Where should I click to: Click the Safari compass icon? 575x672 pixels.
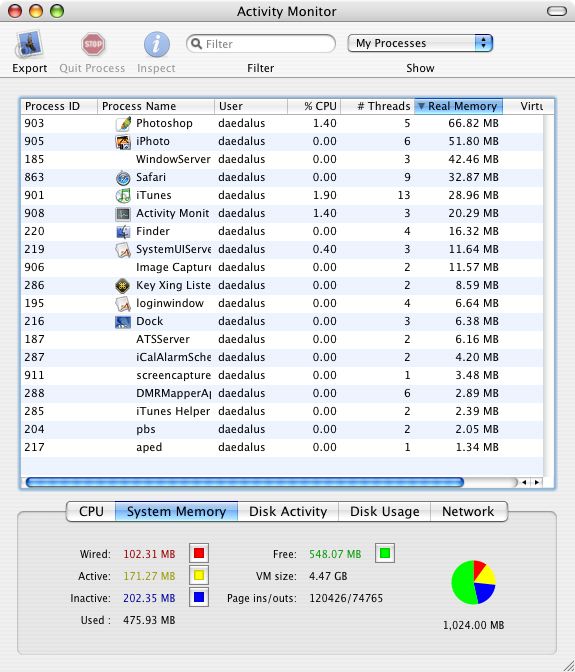(123, 177)
